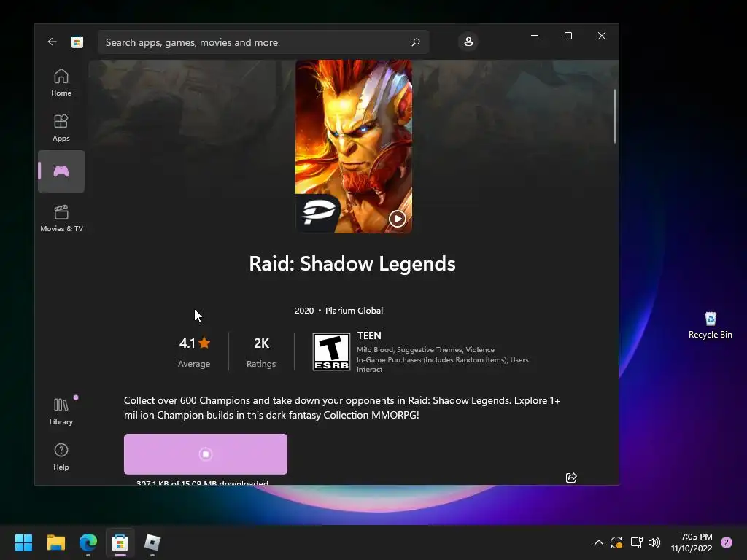Click the Store page vertical scrollbar

614,116
